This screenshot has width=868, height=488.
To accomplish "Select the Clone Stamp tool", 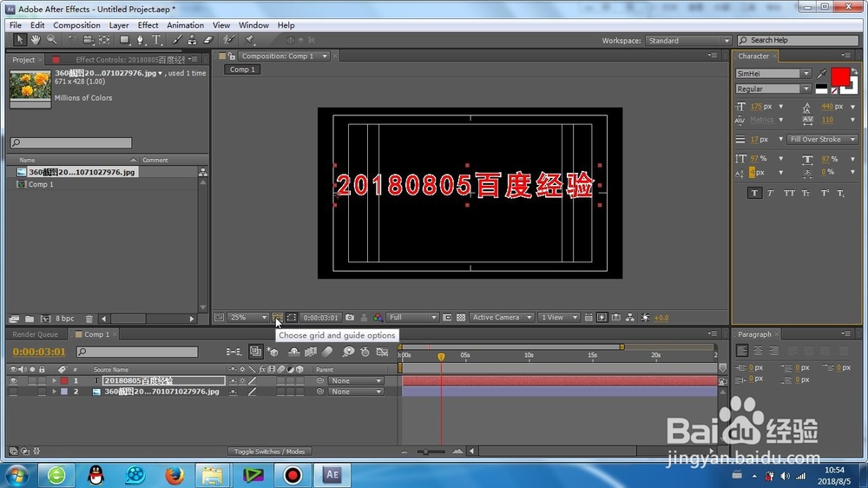I will coord(192,40).
